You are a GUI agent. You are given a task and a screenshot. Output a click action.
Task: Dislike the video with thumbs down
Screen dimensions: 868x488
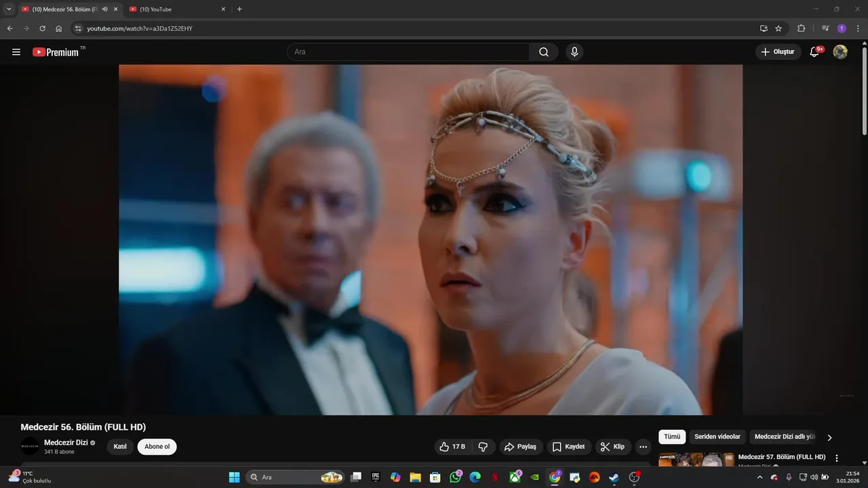click(484, 447)
